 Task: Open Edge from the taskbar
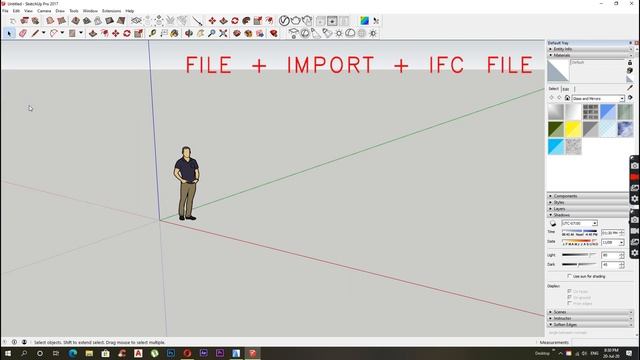73,353
